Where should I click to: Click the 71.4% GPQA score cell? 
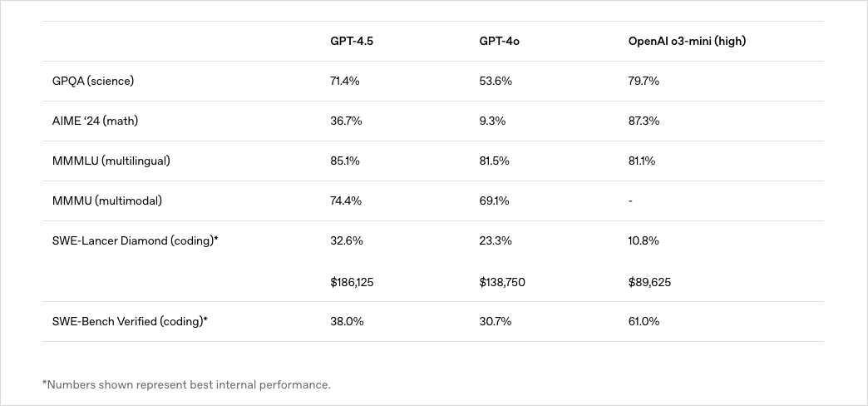pos(346,81)
